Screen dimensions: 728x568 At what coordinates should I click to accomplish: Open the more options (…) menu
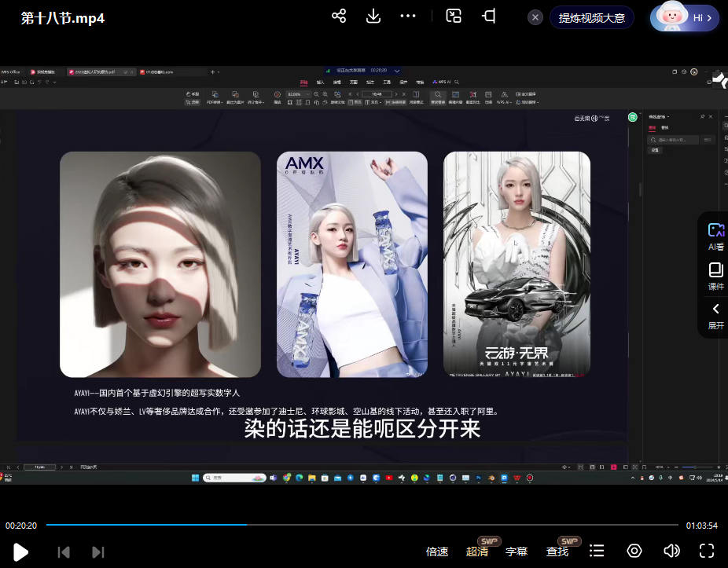pos(407,16)
